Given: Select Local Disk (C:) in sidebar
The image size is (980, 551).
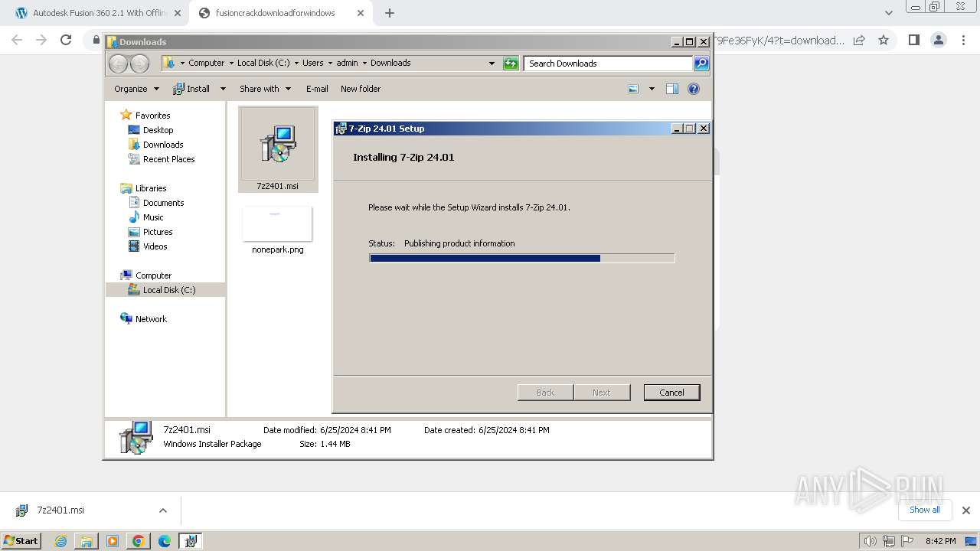Looking at the screenshot, I should coord(168,290).
